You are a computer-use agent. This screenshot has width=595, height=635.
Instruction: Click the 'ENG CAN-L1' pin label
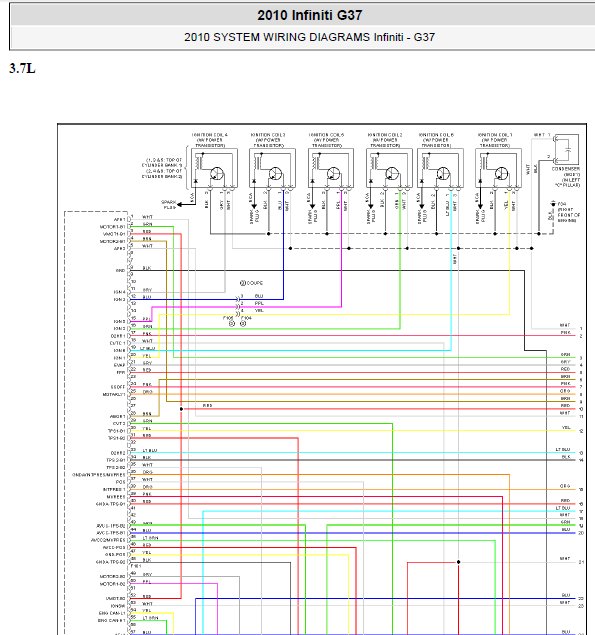point(112,613)
